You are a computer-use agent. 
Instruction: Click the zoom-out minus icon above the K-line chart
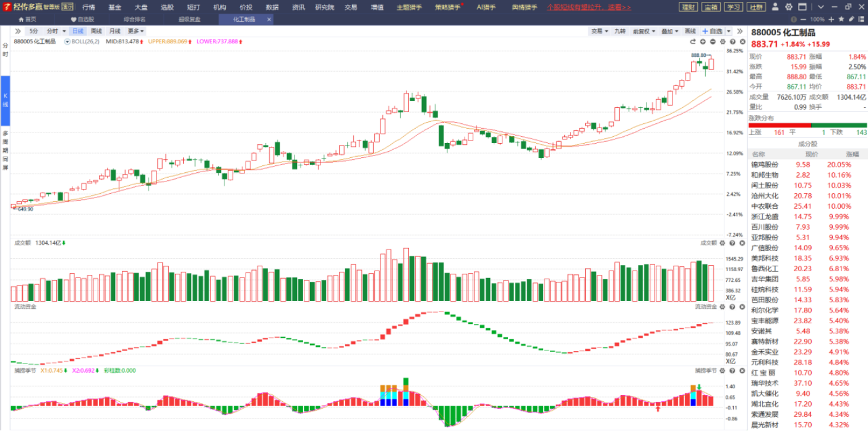713,41
